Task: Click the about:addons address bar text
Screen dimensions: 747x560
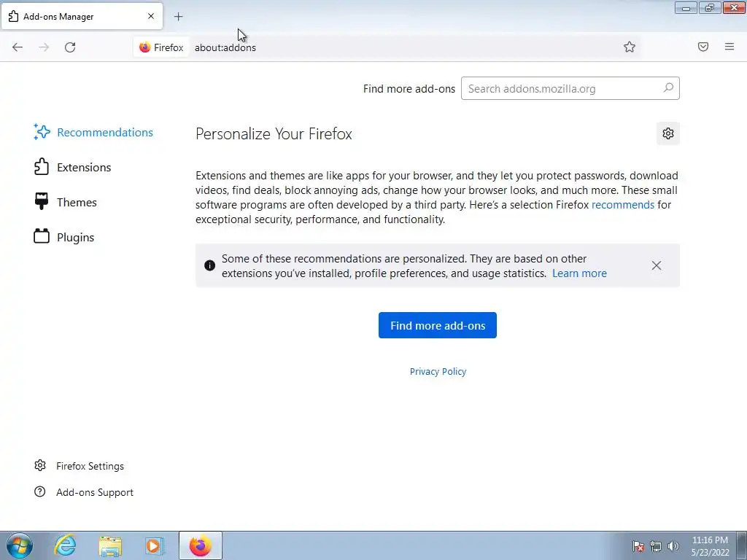Action: click(x=225, y=47)
